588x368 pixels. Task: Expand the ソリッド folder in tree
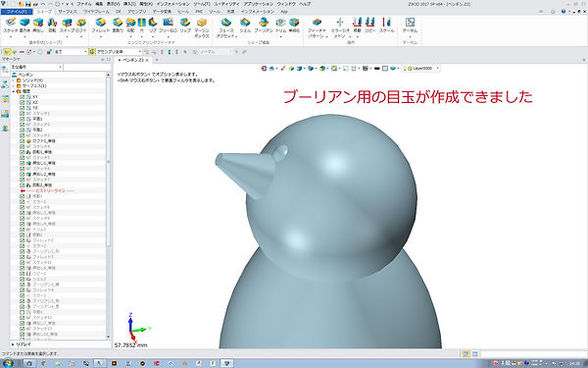click(14, 80)
